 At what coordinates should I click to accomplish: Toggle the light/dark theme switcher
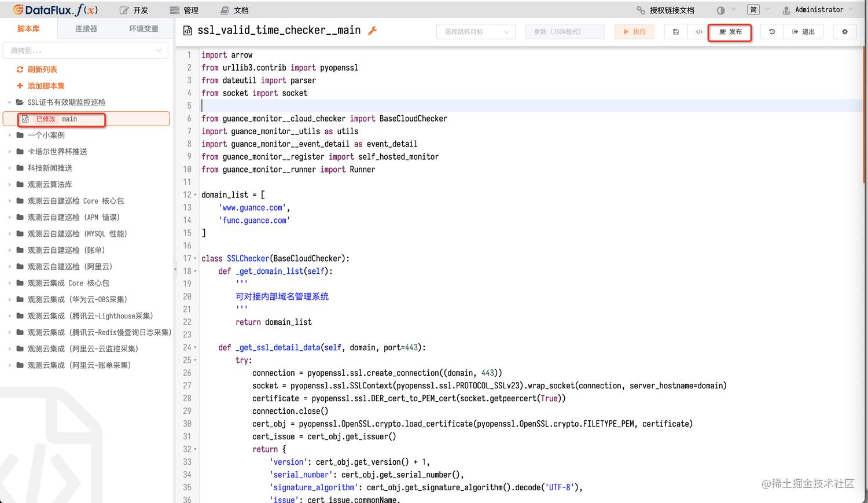click(720, 10)
